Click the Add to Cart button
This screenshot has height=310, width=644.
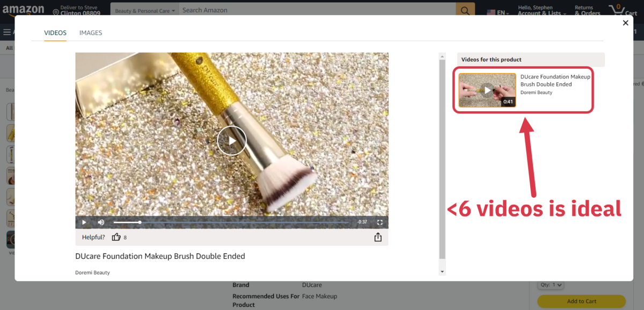(x=582, y=301)
